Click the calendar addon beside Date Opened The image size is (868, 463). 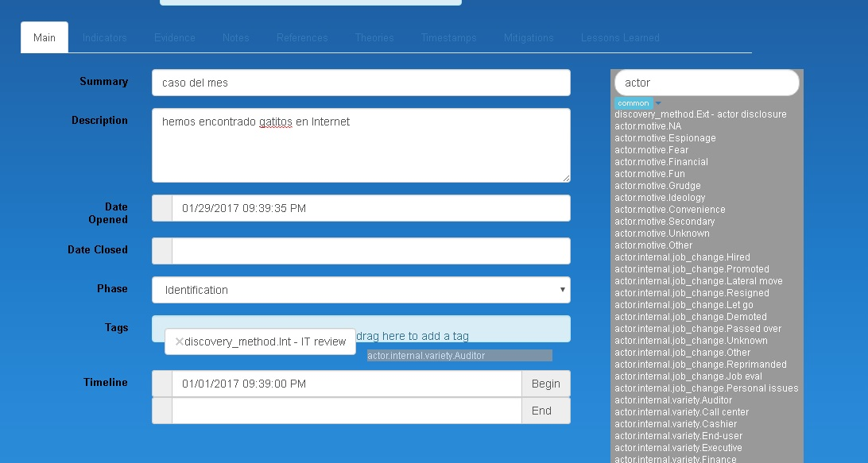click(x=162, y=208)
